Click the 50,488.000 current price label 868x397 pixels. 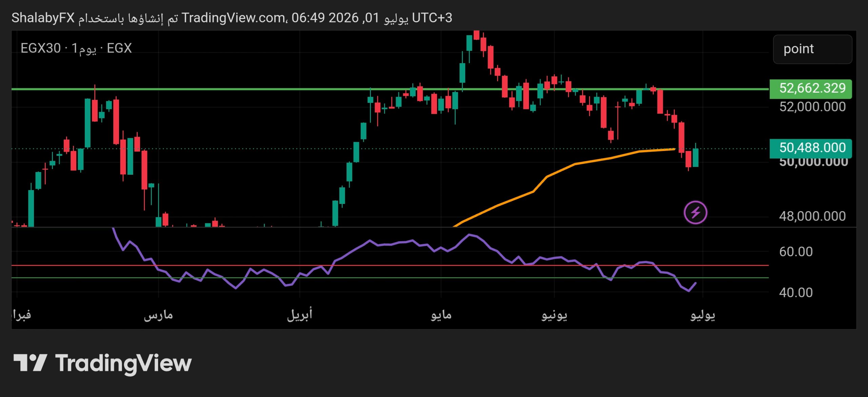coord(811,148)
